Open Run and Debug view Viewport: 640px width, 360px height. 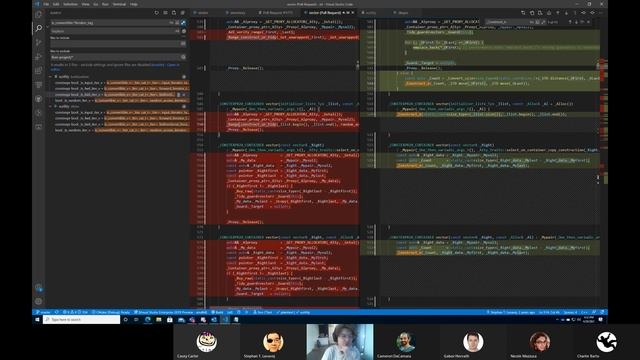(x=38, y=56)
